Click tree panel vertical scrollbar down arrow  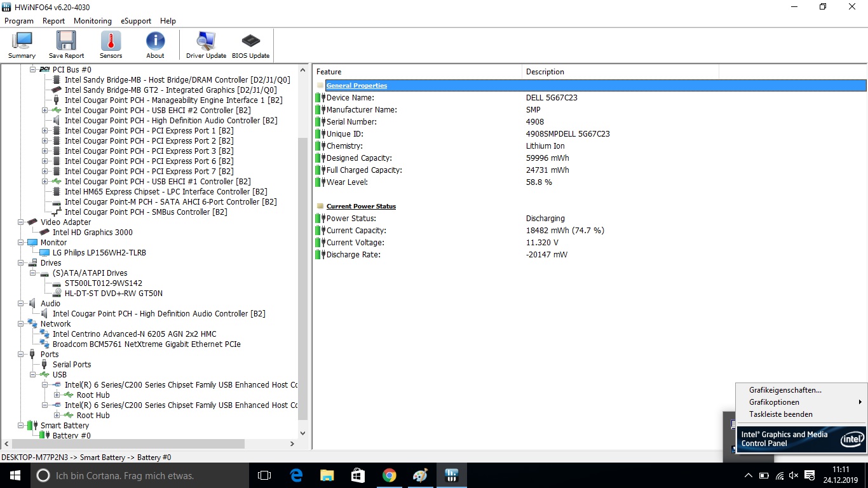point(303,433)
